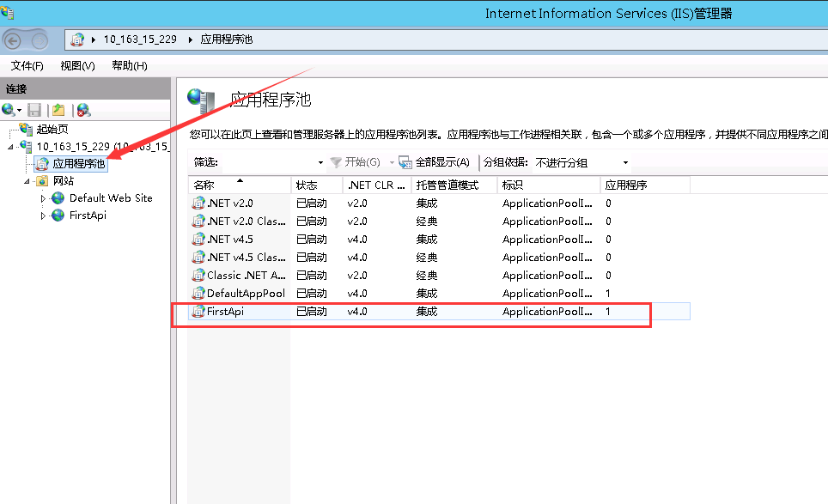828x504 pixels.
Task: Open the View menu
Action: (x=77, y=66)
